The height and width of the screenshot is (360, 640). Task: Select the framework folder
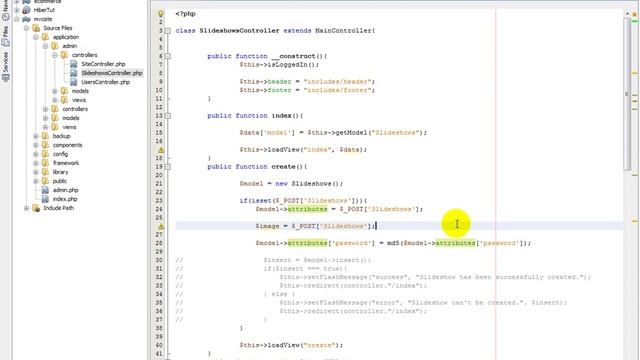click(x=66, y=163)
